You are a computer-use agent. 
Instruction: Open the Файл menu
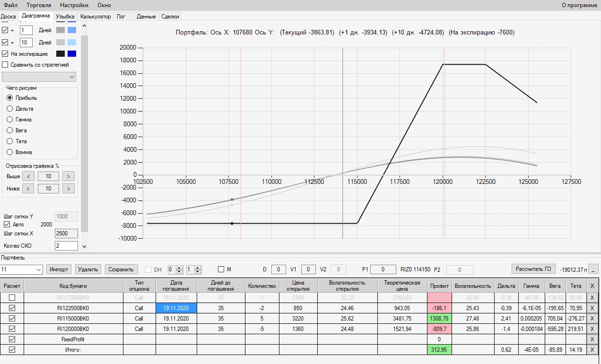click(11, 5)
